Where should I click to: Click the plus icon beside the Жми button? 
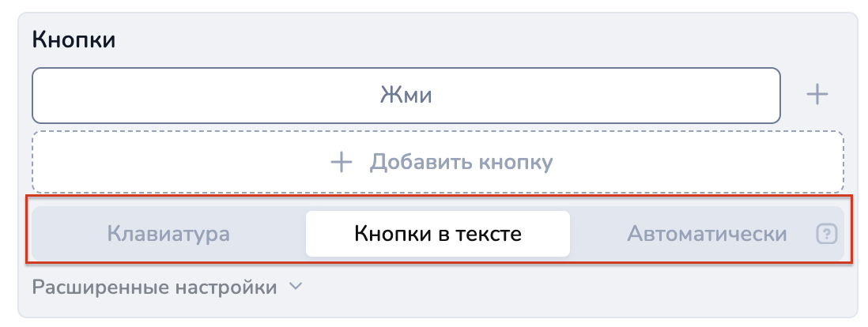coord(817,95)
